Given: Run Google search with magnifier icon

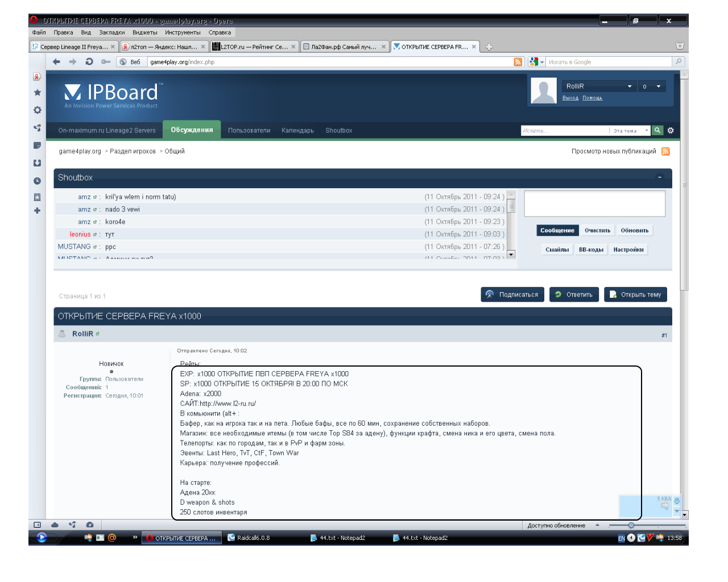Looking at the screenshot, I should [678, 62].
